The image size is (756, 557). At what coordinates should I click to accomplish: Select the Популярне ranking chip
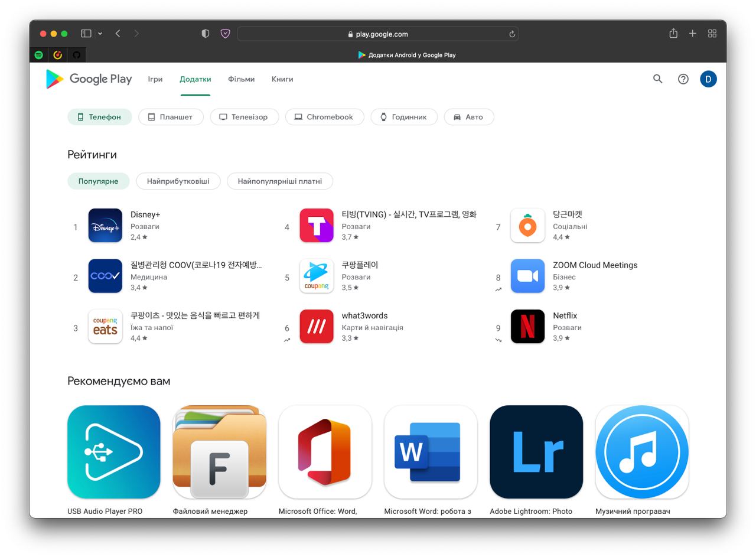(99, 181)
